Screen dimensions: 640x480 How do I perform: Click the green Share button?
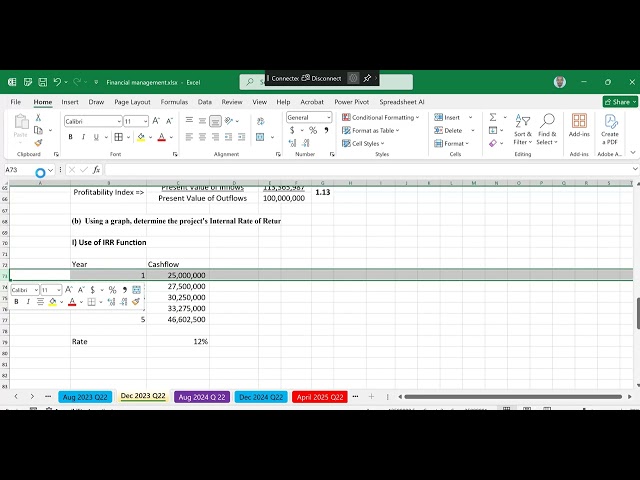coord(620,102)
